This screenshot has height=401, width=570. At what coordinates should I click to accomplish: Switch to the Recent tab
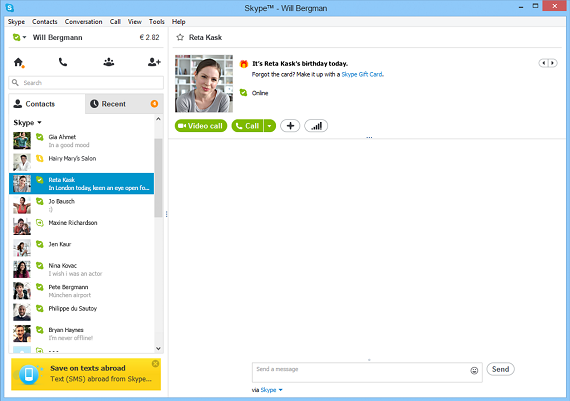point(124,104)
